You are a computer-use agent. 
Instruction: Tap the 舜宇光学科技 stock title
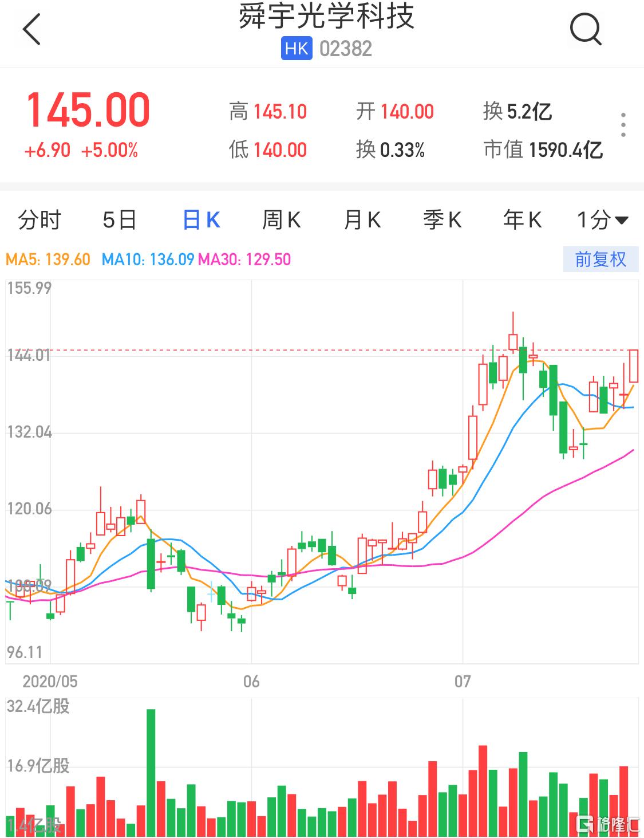326,17
